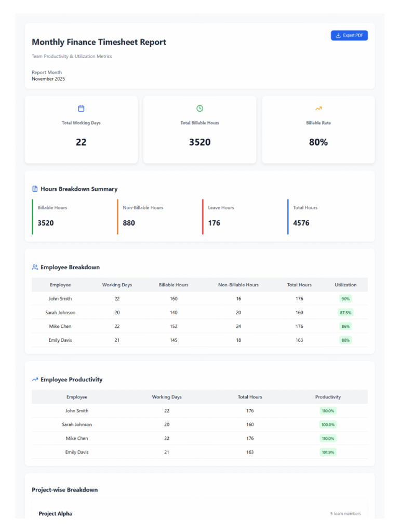399x532 pixels.
Task: Click the Non-Billable Hours summary value 880
Action: pyautogui.click(x=128, y=223)
